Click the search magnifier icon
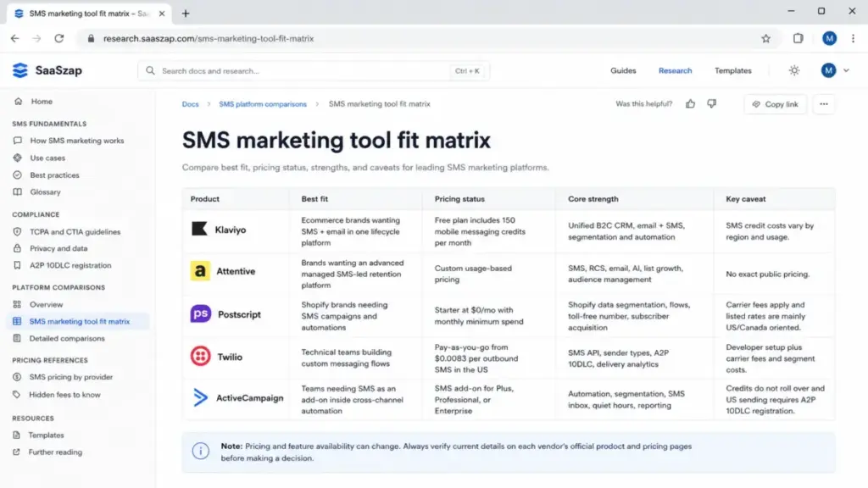Viewport: 868px width, 488px height. [150, 71]
